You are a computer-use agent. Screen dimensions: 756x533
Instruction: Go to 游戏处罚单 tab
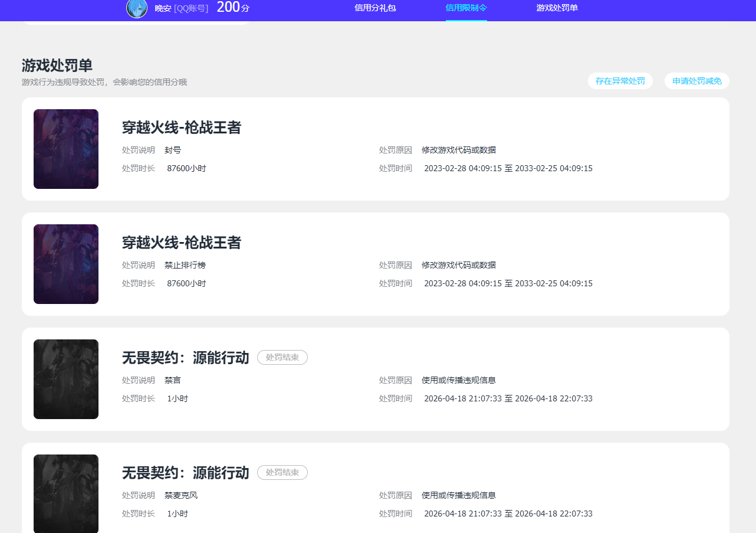click(557, 8)
